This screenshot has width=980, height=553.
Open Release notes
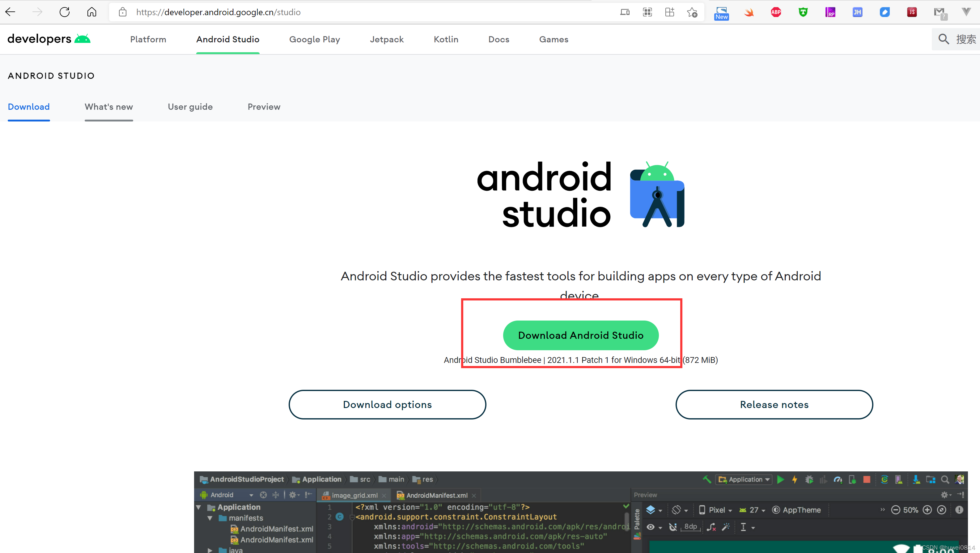coord(774,405)
